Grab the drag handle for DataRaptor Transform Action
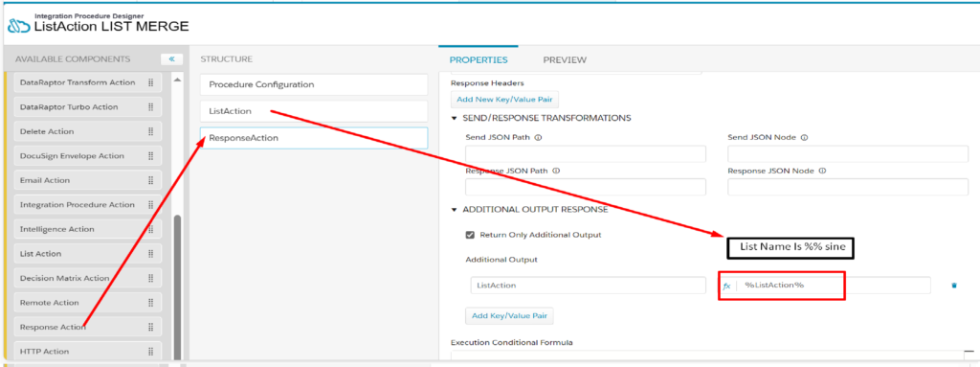 tap(150, 82)
